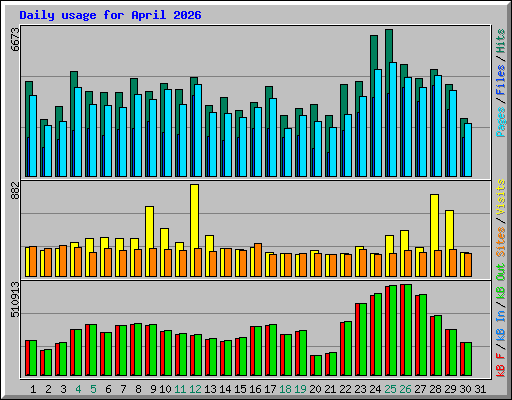Click the green kB Out bar for day 26

(408, 330)
